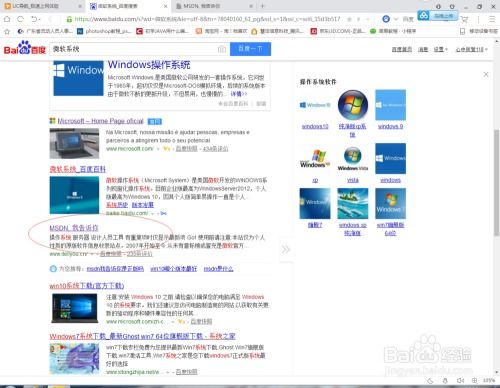Click the win10哪个版本最好 suggestion link
This screenshot has width=500, height=388.
174,269
